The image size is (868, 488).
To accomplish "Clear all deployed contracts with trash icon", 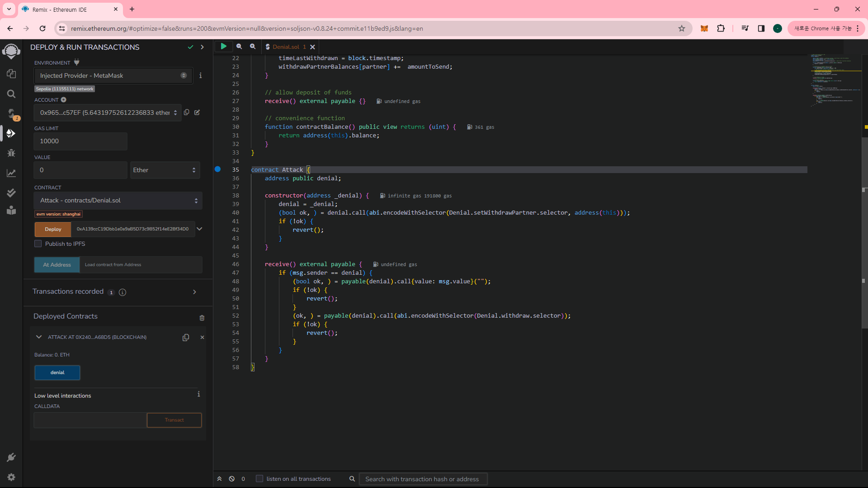I will [202, 318].
